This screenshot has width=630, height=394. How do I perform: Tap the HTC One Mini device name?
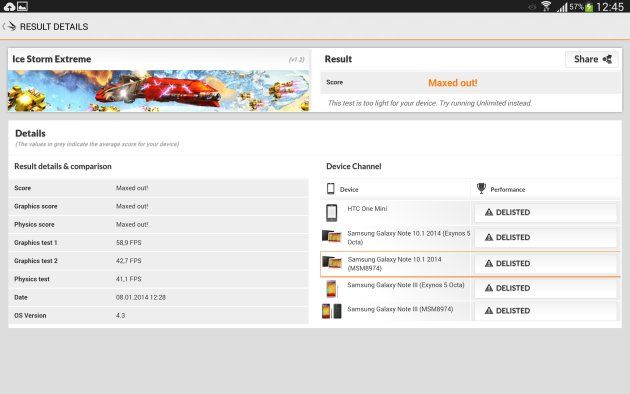367,209
